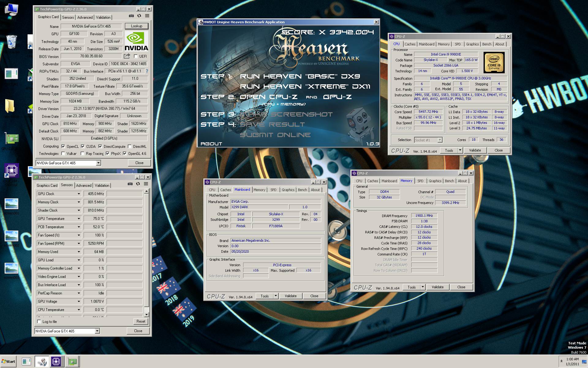This screenshot has width=588, height=368.
Task: Click the bus interface question mark icon
Action: click(x=147, y=71)
